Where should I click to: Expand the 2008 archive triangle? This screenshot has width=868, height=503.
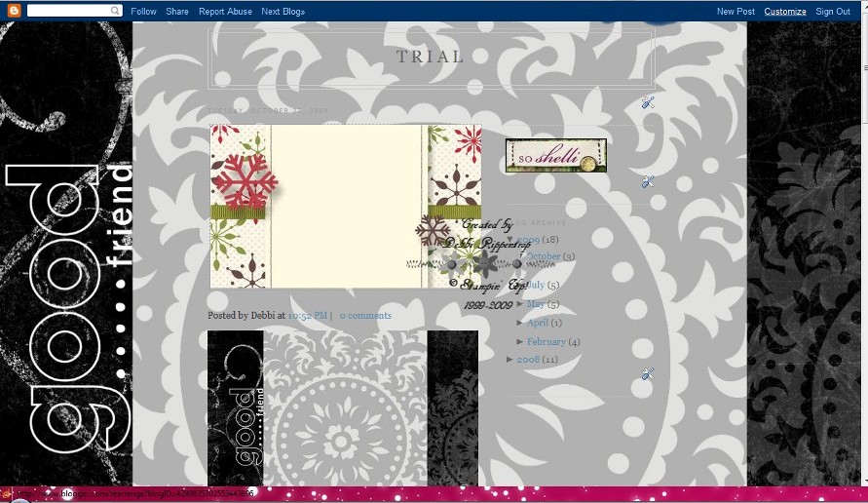click(x=509, y=360)
